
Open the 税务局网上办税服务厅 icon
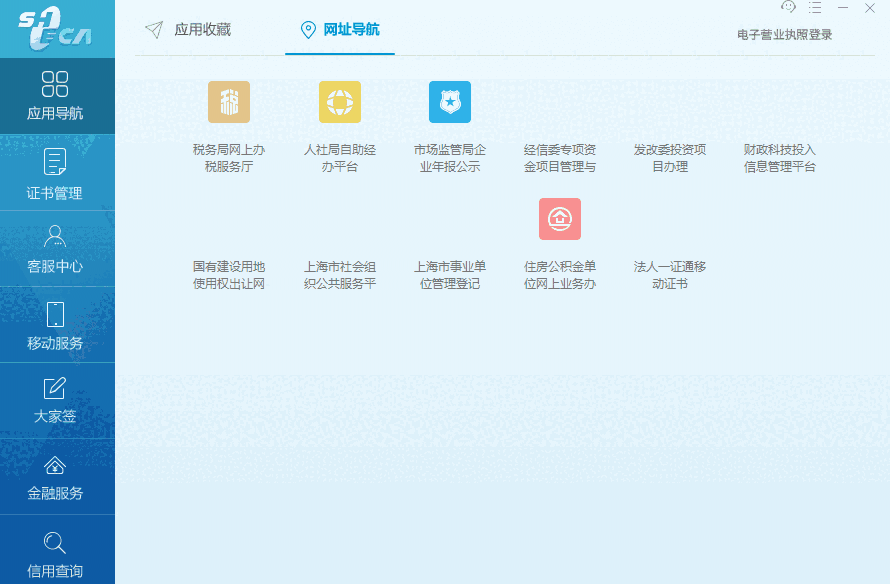[229, 102]
